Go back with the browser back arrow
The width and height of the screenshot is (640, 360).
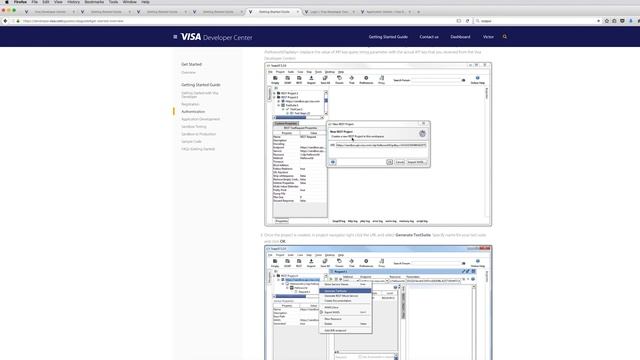(5, 21)
